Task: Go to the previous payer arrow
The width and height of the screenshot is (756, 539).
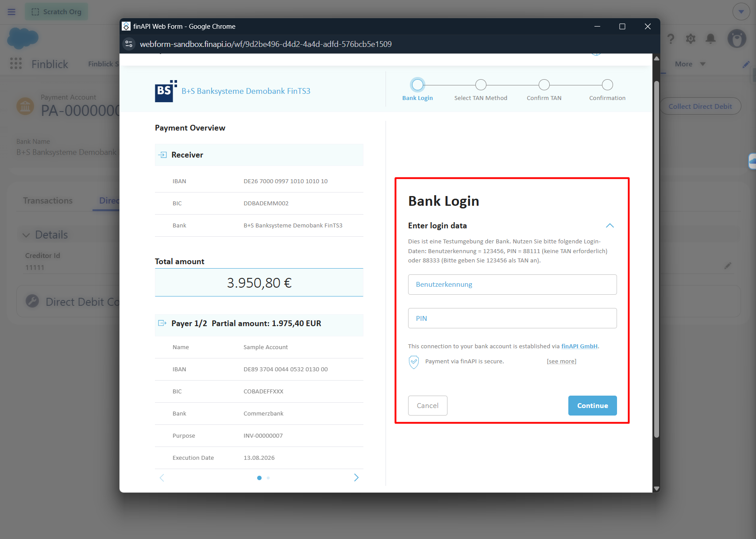Action: tap(162, 477)
